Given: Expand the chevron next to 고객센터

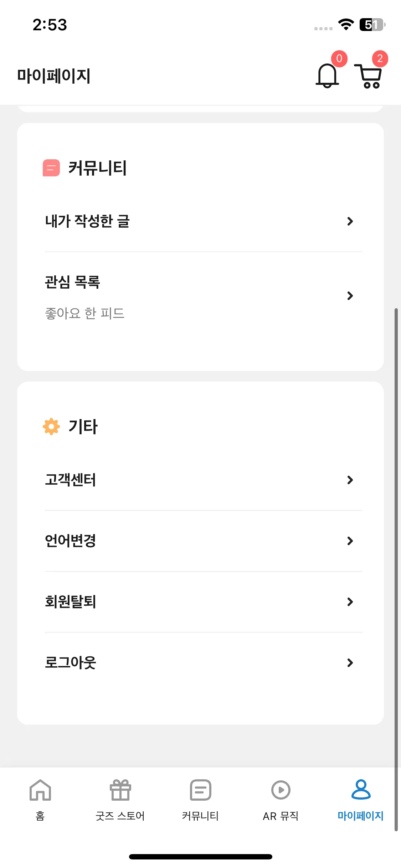Looking at the screenshot, I should [350, 480].
